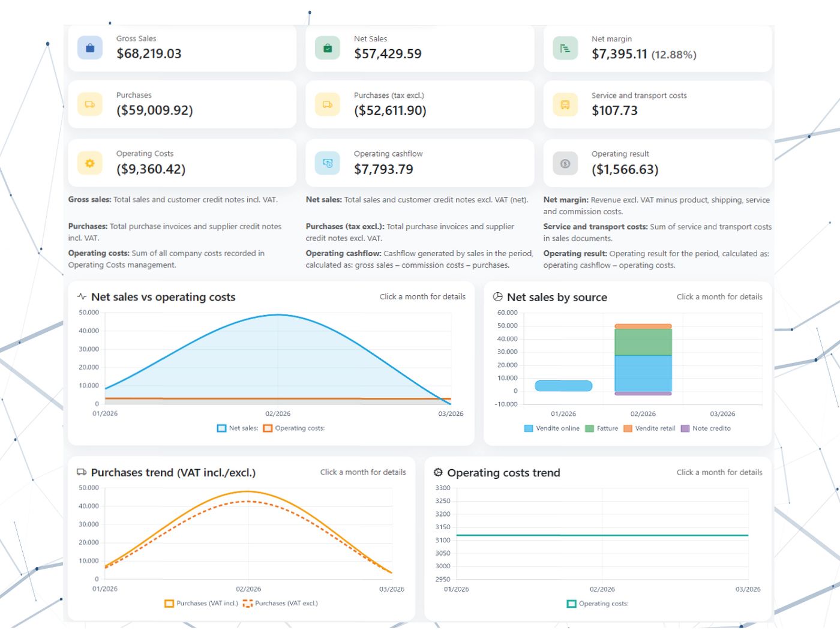Viewport: 840px width, 630px height.
Task: Toggle the Note credito legend entry
Action: (706, 428)
